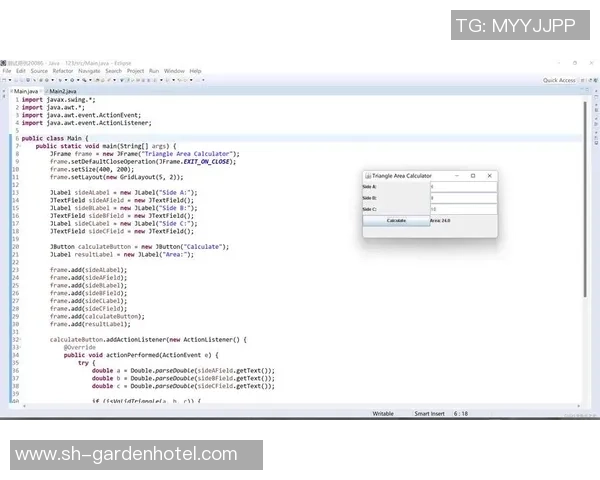Viewport: 600px width, 480px height.
Task: Click the New file toolbar icon
Action: pos(5,80)
